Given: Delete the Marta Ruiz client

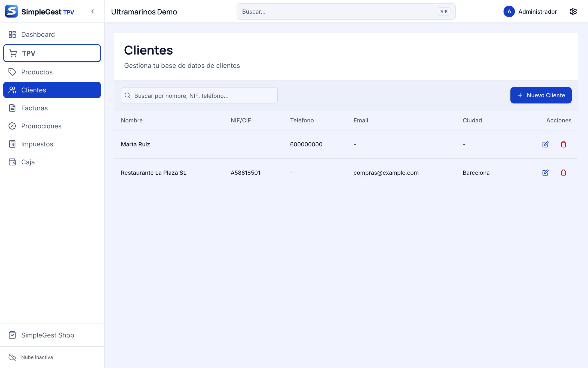Looking at the screenshot, I should [563, 144].
